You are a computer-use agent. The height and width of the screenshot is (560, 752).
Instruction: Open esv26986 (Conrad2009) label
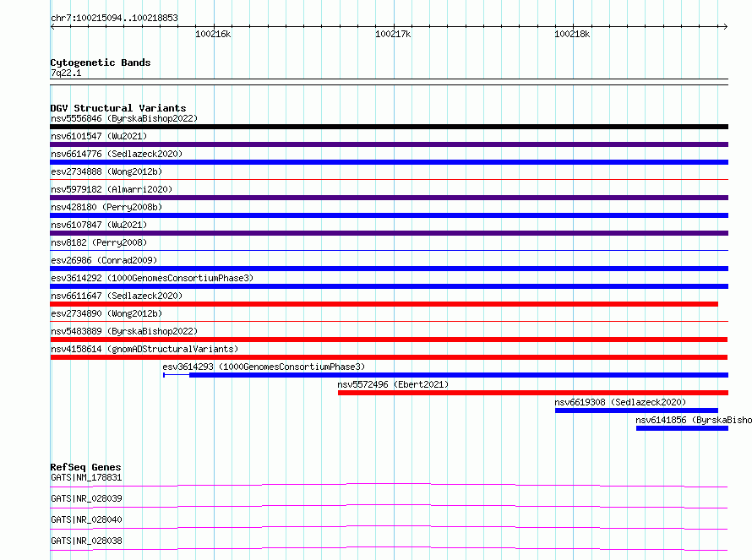tap(104, 260)
